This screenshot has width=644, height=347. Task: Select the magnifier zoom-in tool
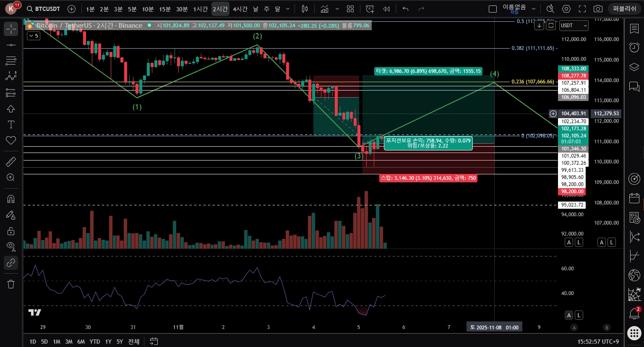click(11, 177)
